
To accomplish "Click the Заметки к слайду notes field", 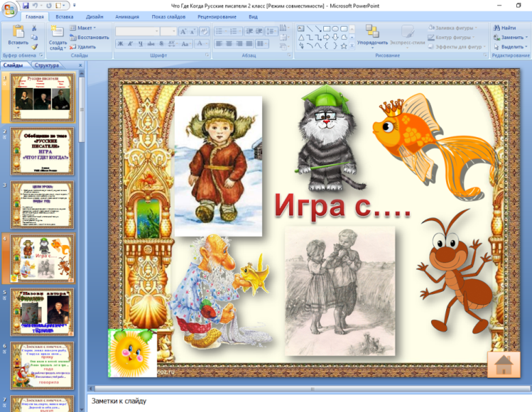I will coord(310,403).
